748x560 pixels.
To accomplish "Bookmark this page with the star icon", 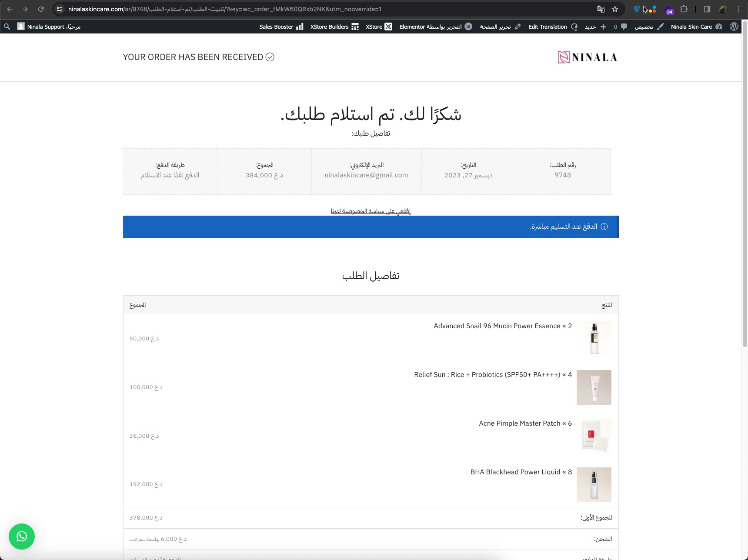I will (x=615, y=9).
